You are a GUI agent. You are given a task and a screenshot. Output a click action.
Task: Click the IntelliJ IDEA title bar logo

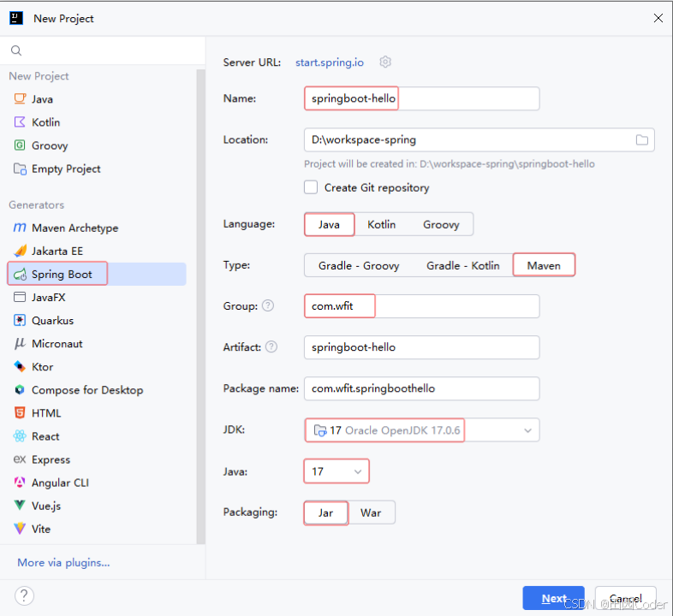[16, 19]
